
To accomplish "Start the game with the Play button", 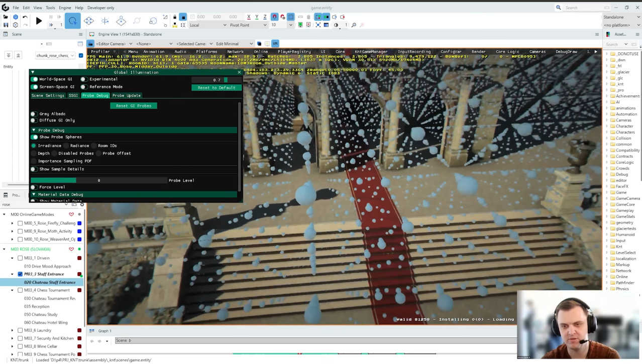I will [x=39, y=21].
